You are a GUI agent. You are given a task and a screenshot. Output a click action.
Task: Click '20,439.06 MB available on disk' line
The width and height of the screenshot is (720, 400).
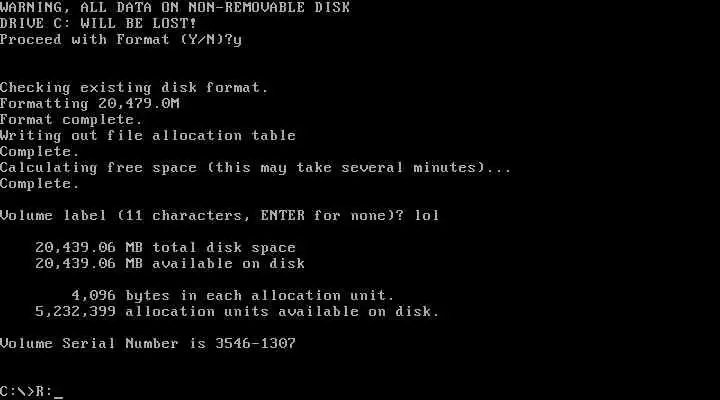pyautogui.click(x=170, y=264)
